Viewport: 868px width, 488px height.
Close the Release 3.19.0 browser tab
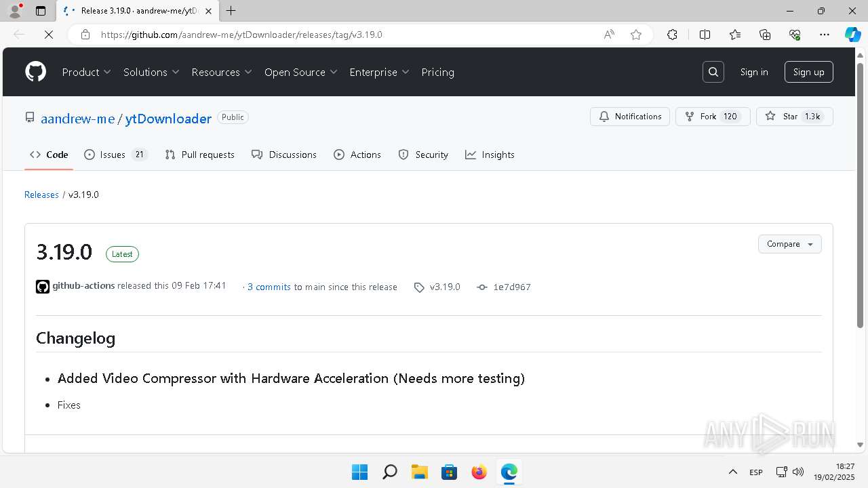point(208,11)
